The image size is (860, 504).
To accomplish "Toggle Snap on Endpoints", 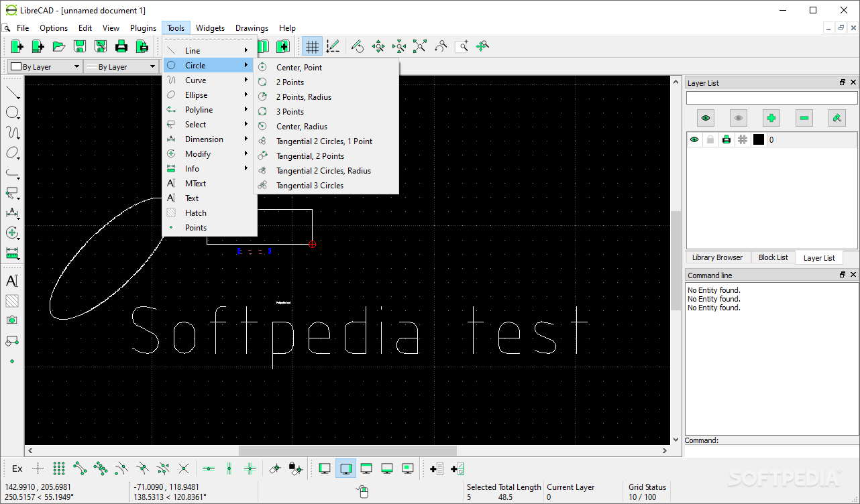I will coord(80,468).
